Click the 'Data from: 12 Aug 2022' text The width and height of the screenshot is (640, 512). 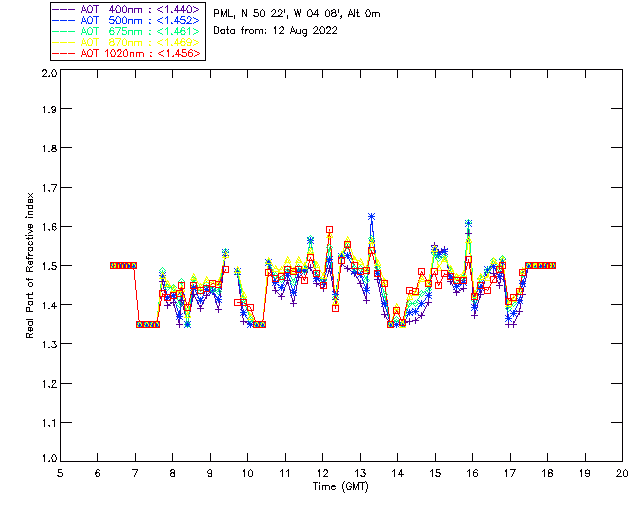coord(276,31)
